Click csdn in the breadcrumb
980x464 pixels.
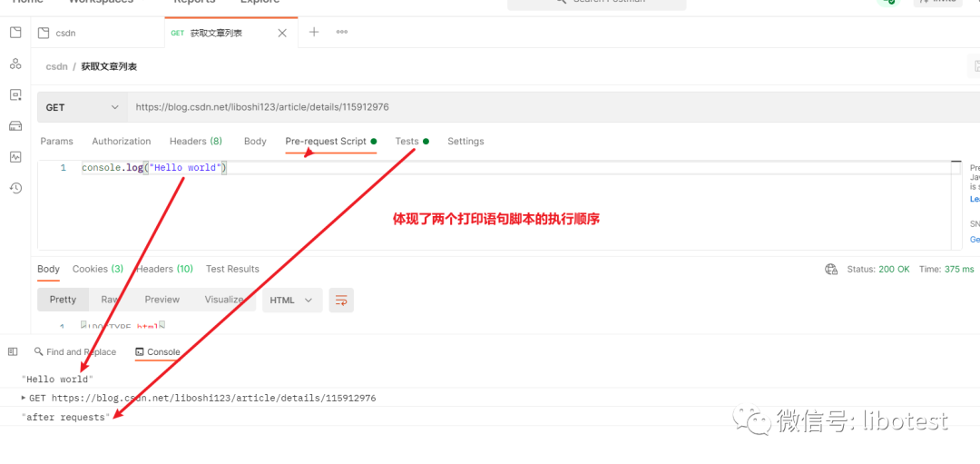[x=57, y=66]
